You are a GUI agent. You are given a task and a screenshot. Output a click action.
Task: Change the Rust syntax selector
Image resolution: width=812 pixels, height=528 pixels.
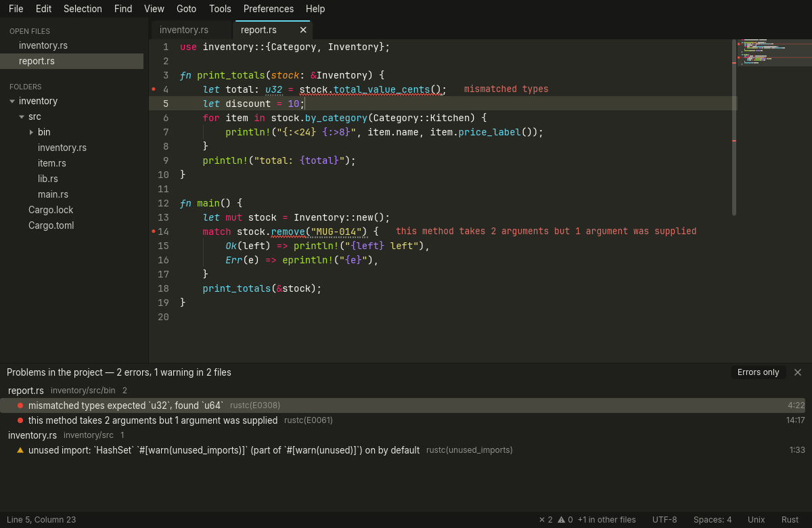pyautogui.click(x=790, y=520)
